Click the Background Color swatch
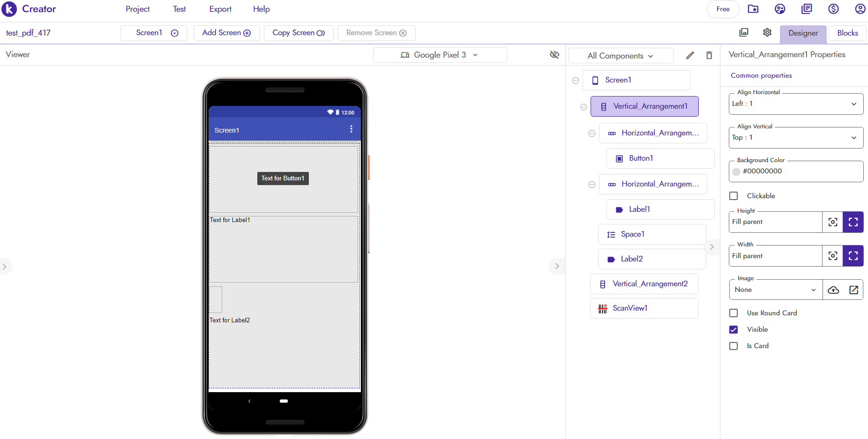 pos(736,171)
